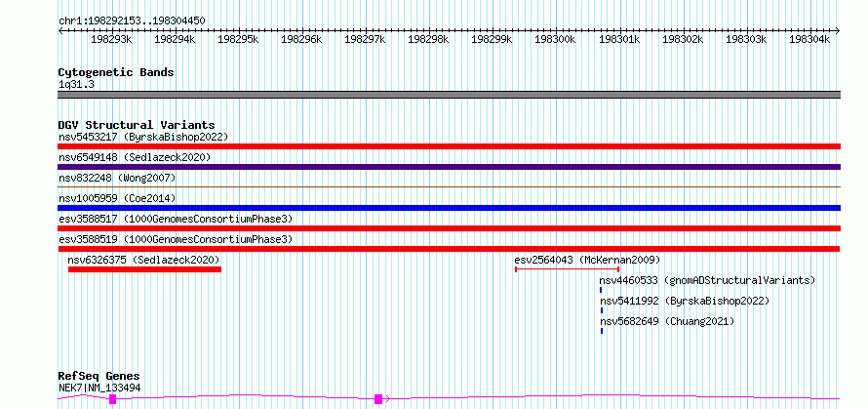Click the 198294k ruler tick label
Viewport: 868px width, 409px height.
(x=175, y=39)
